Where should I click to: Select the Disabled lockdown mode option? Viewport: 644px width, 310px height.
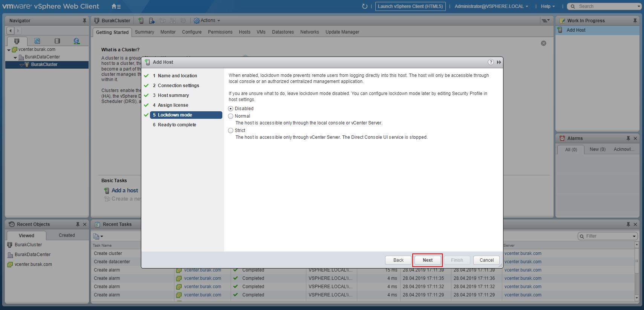click(x=231, y=109)
